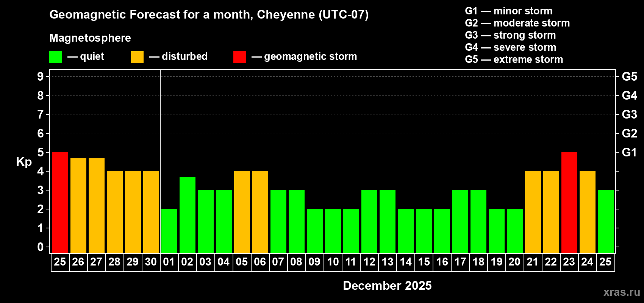Click the 'G5 — extreme storm' legend text
Screen dimensions: 644x303
[514, 59]
